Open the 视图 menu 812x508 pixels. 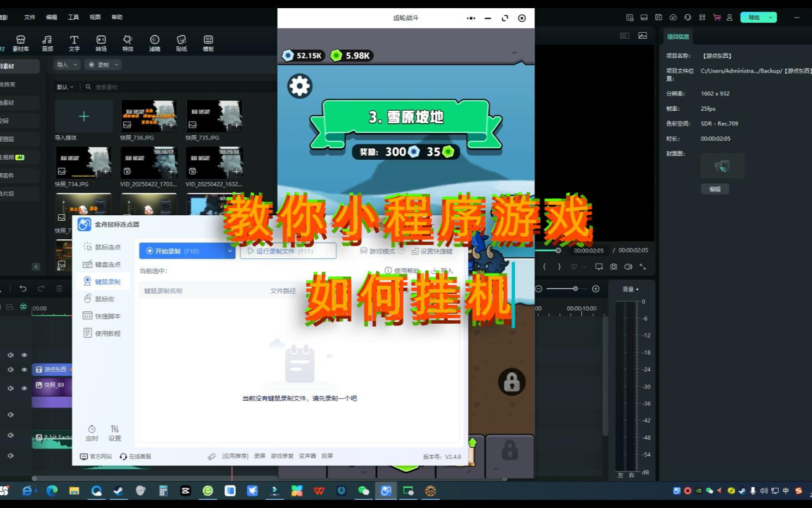tap(95, 17)
